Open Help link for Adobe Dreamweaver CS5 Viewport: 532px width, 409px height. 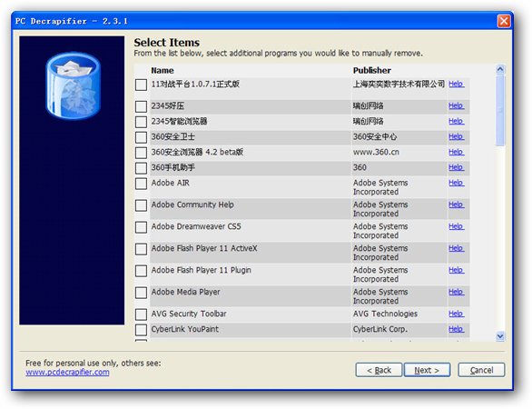point(456,226)
